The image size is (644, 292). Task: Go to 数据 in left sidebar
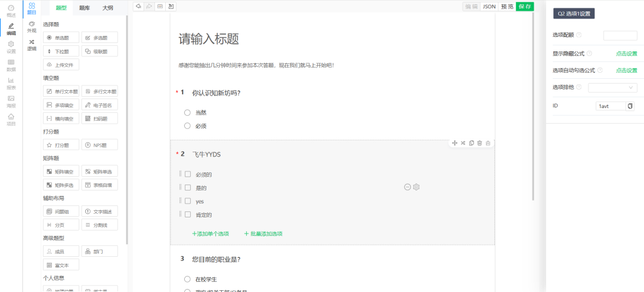pos(11,65)
